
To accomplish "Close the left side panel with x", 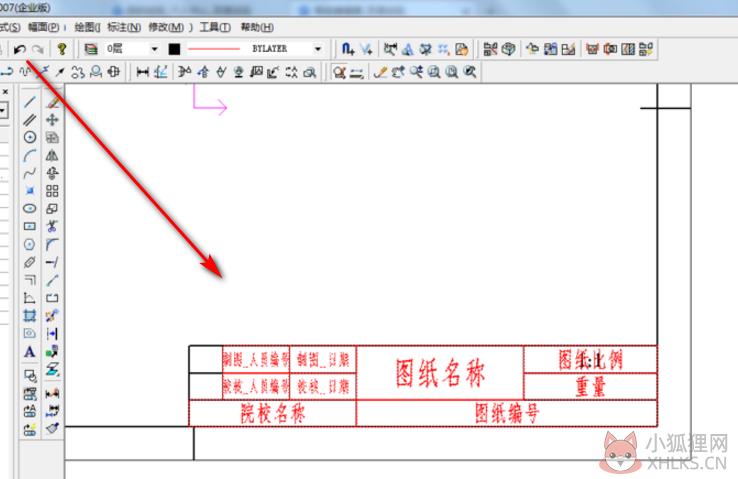I will coord(5,91).
